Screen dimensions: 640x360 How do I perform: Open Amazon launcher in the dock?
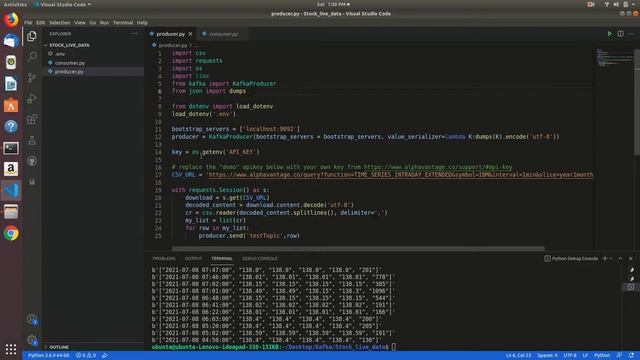[11, 169]
